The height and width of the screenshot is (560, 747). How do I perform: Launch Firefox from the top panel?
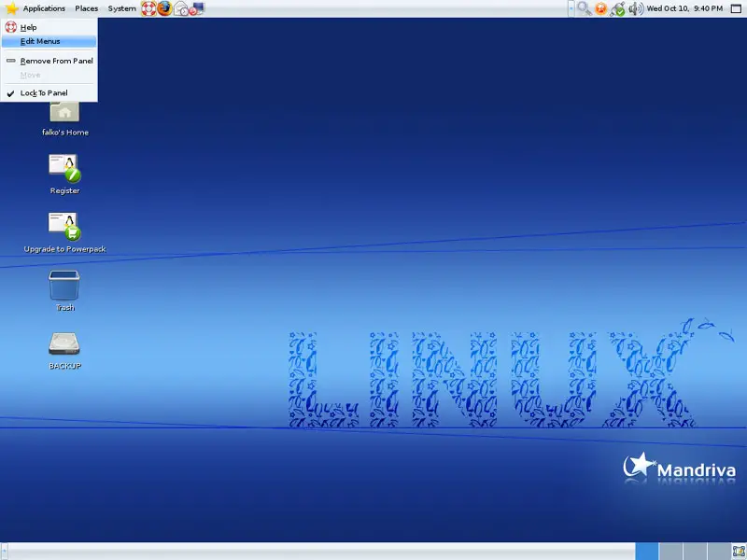[165, 8]
